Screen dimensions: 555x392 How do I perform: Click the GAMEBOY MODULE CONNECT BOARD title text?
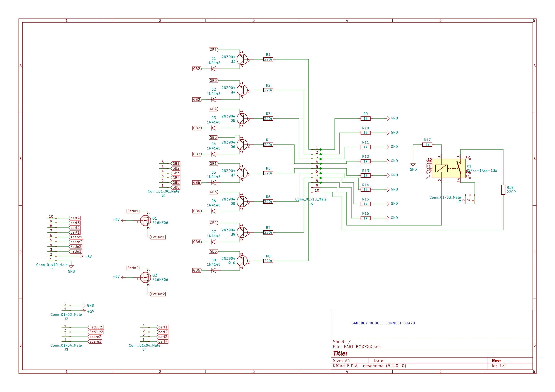(x=383, y=323)
